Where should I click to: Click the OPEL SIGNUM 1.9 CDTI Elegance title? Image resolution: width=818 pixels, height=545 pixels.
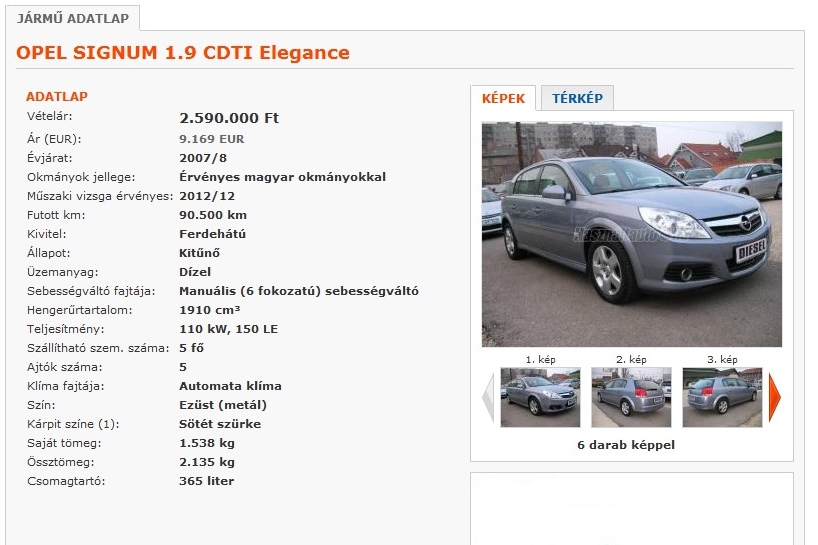[183, 53]
